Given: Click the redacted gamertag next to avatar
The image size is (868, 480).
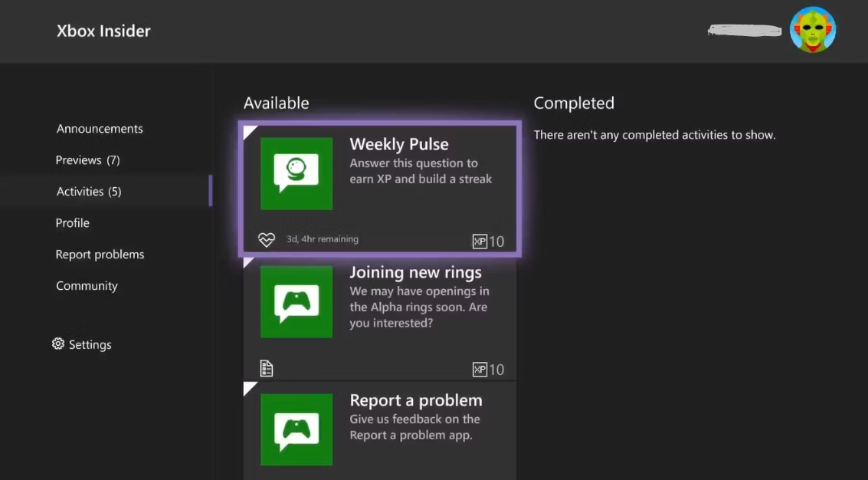Looking at the screenshot, I should pos(745,31).
